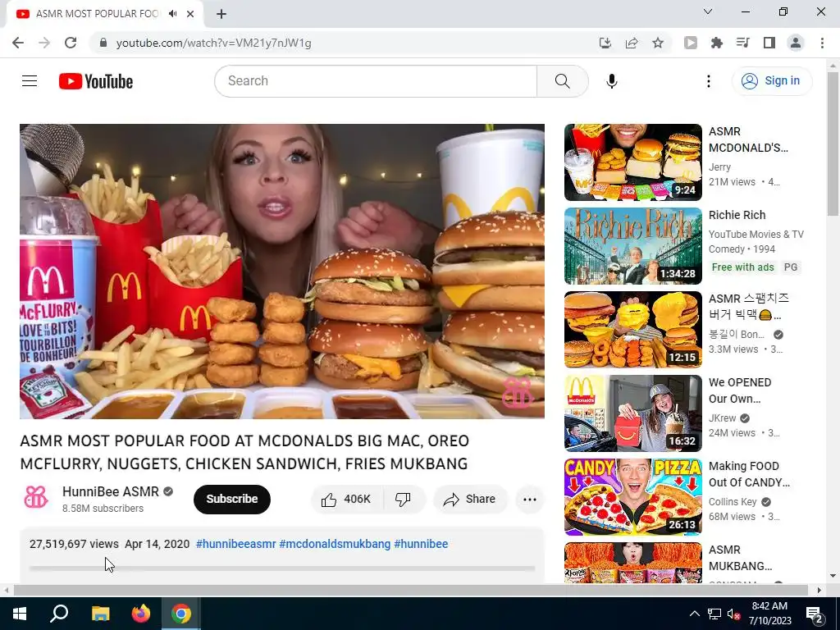Click the browser forward arrow
Image resolution: width=840 pixels, height=630 pixels.
click(x=44, y=43)
